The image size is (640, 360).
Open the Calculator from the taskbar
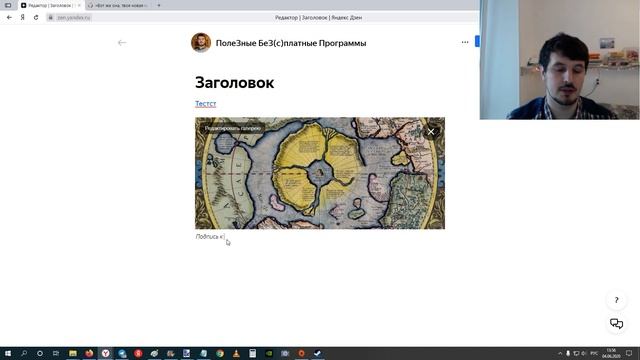click(x=253, y=353)
